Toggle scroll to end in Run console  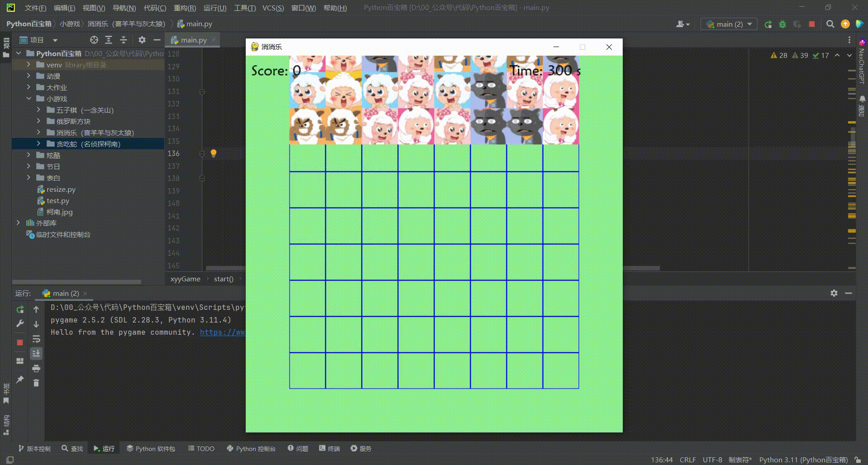pyautogui.click(x=36, y=353)
